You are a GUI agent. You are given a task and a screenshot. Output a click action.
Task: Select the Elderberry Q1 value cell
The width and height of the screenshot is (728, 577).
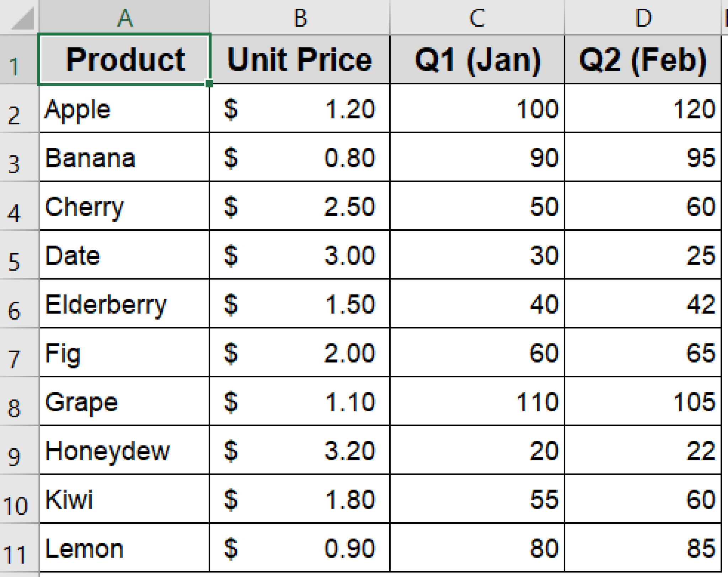476,304
